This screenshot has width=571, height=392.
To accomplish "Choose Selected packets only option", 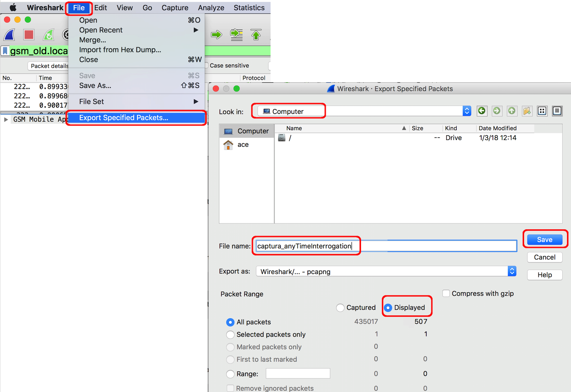I will point(230,335).
